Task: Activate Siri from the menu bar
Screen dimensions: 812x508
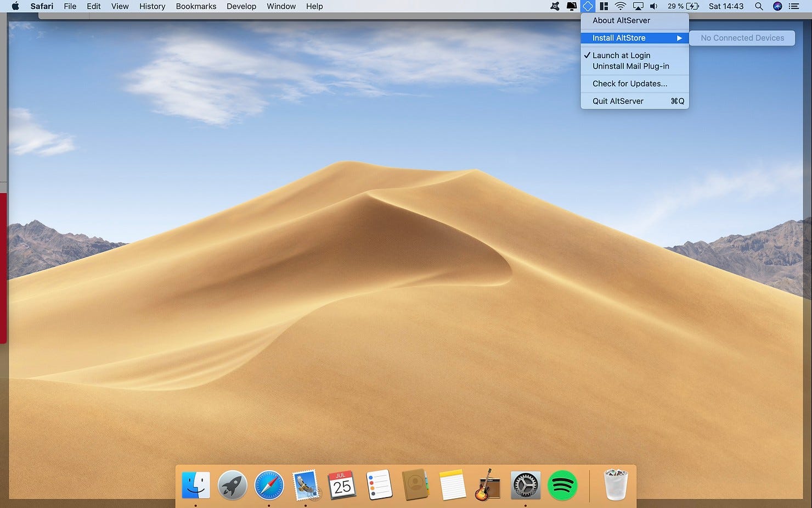Action: pyautogui.click(x=777, y=6)
